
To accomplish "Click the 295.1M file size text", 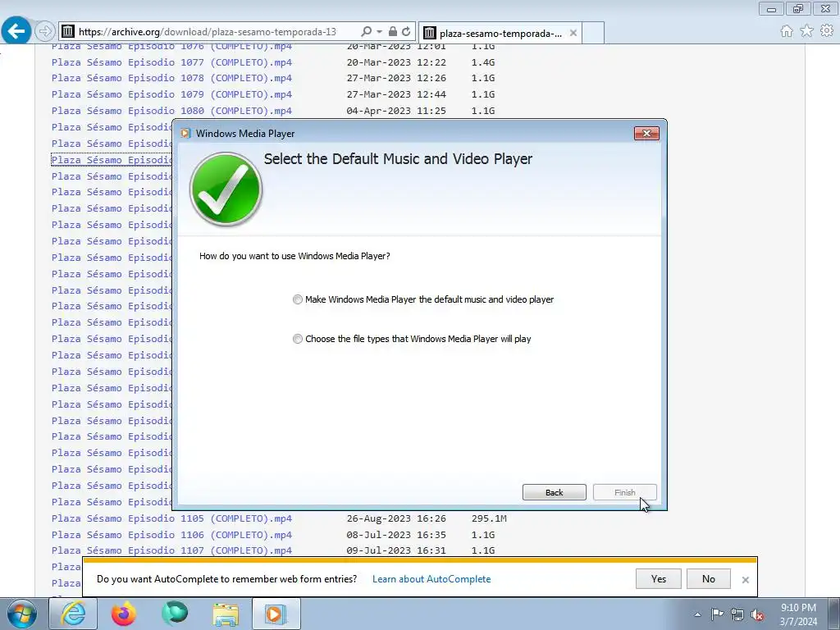I will click(489, 518).
